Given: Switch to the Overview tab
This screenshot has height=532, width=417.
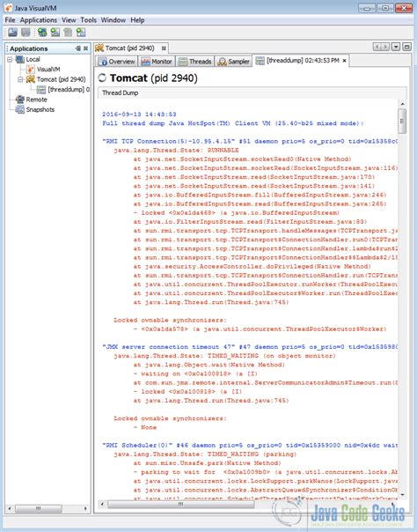Looking at the screenshot, I should (117, 62).
